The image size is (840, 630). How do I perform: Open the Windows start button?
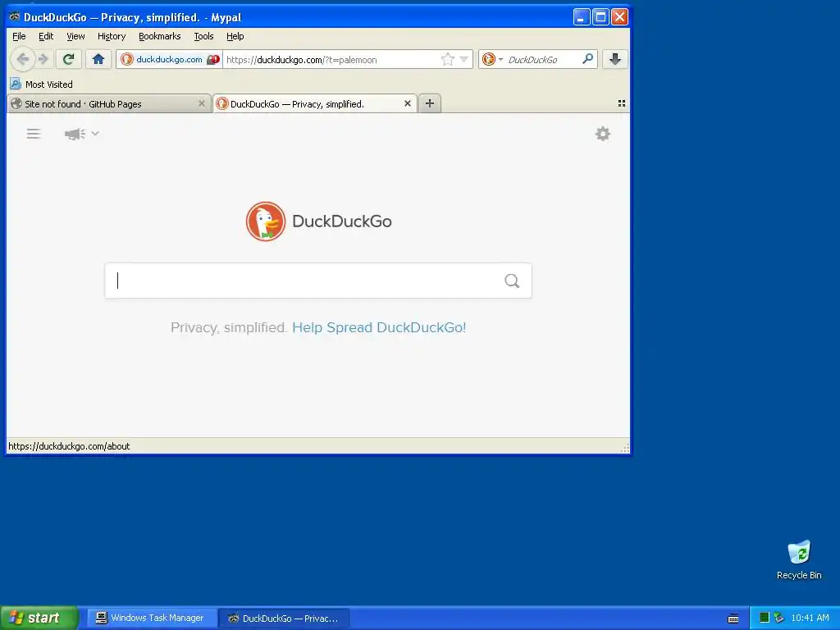click(x=39, y=618)
